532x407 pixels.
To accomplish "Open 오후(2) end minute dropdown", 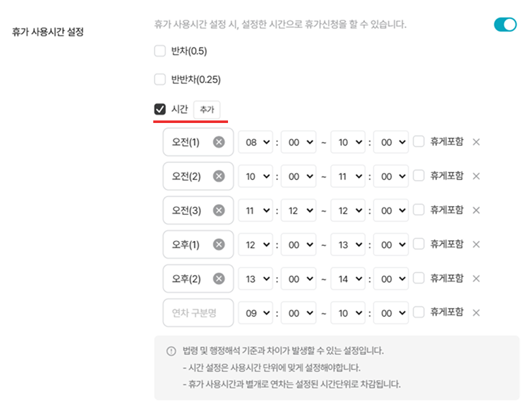I will pos(391,278).
